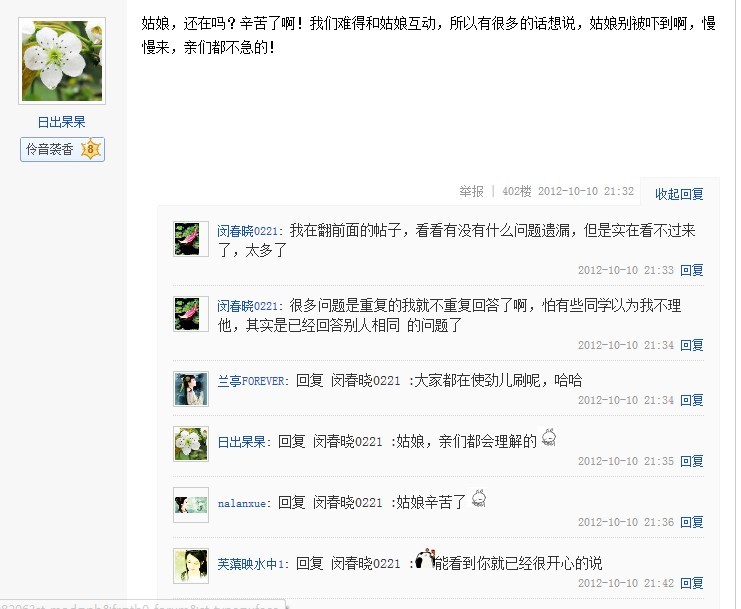Reply to 兰亭FOREVER's 21:34 comment
The width and height of the screenshot is (741, 609).
(x=691, y=400)
